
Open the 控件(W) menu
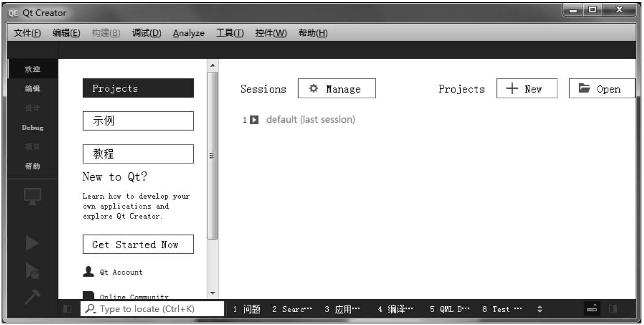point(271,33)
